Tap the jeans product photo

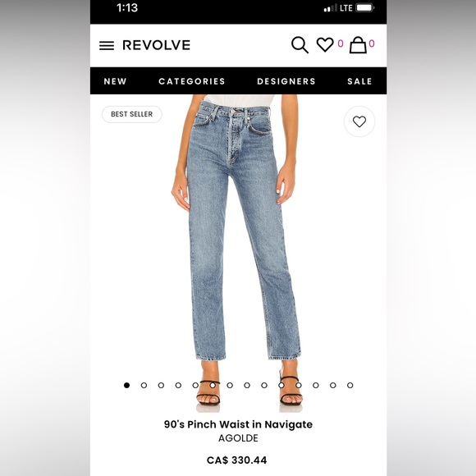click(x=238, y=254)
